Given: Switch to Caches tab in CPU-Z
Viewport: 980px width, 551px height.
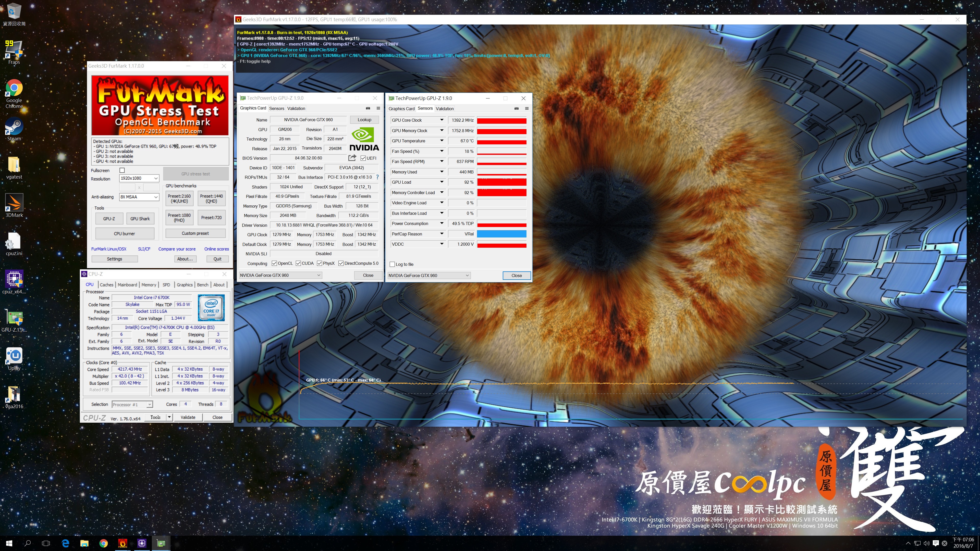Looking at the screenshot, I should (106, 285).
